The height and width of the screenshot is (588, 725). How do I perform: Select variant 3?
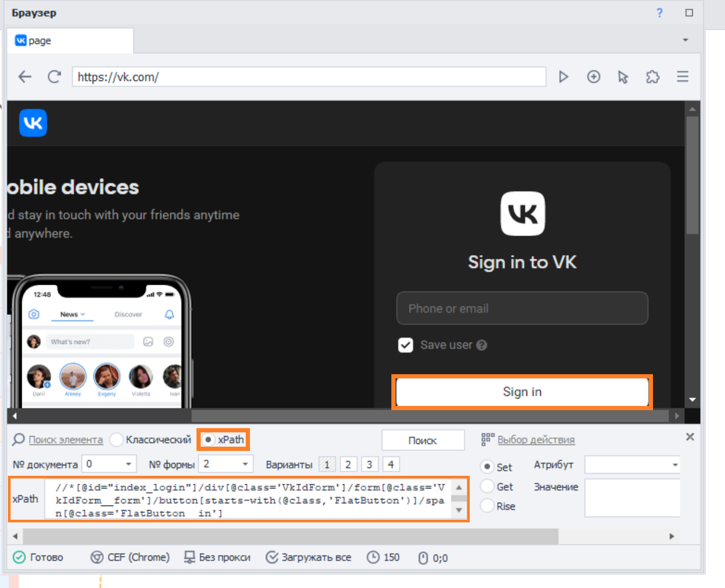coord(369,465)
